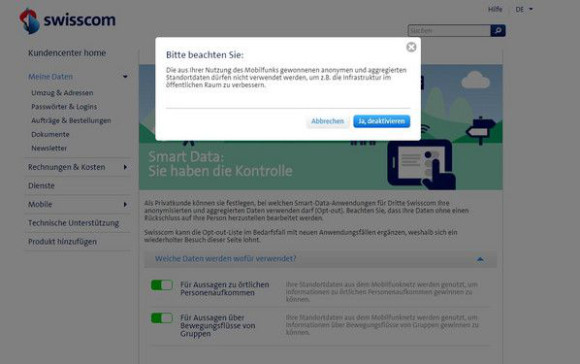Collapse the Meine Daten menu arrow
The image size is (580, 364).
pyautogui.click(x=125, y=77)
